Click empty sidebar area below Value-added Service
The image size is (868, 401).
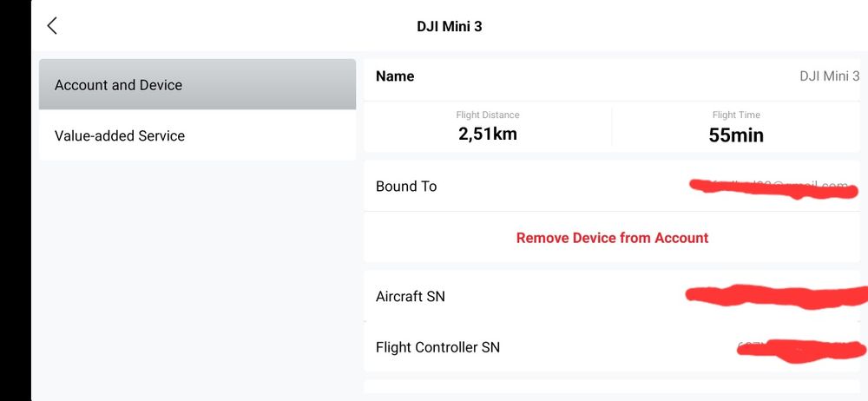(x=197, y=278)
